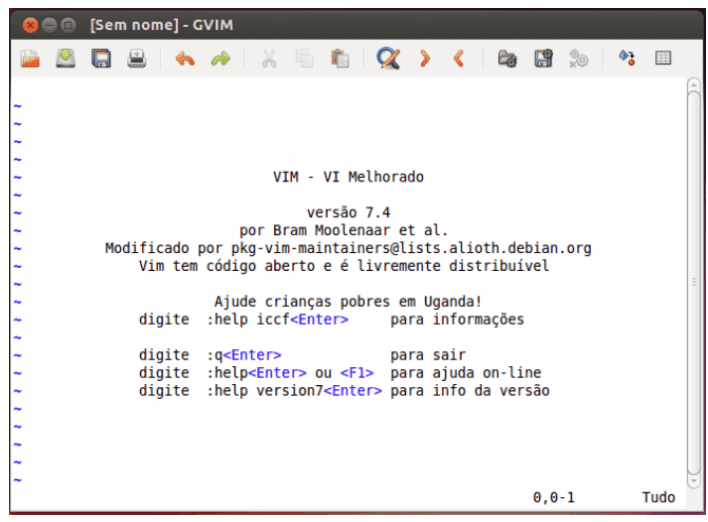This screenshot has height=522, width=708.
Task: Click the Save session icon
Action: [543, 59]
